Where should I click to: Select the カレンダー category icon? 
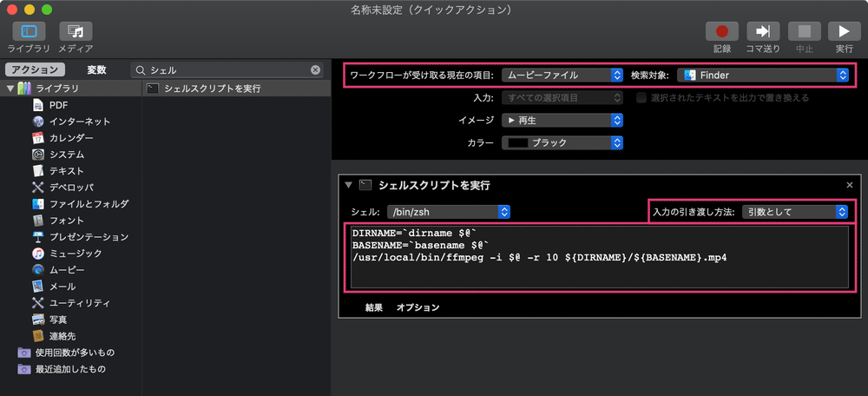point(37,138)
